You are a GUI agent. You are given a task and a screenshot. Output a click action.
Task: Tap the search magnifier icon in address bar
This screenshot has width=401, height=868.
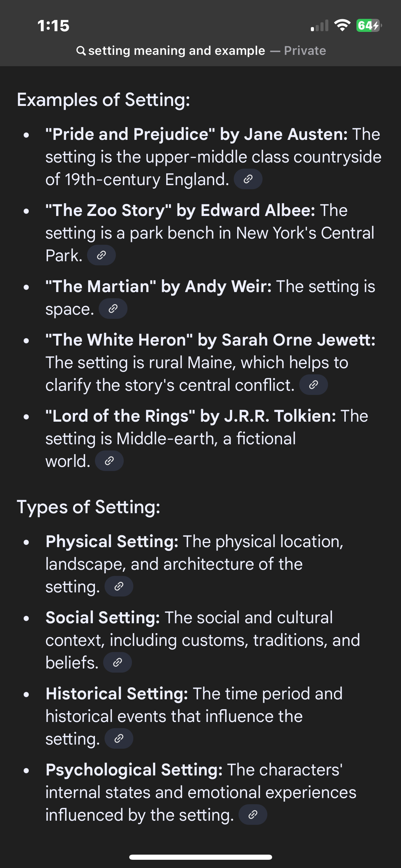81,51
